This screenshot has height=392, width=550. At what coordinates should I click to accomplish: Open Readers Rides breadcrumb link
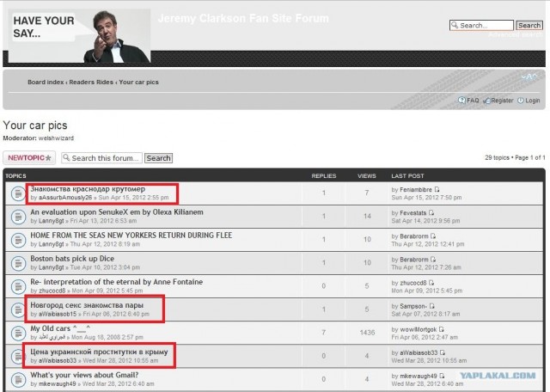[92, 82]
